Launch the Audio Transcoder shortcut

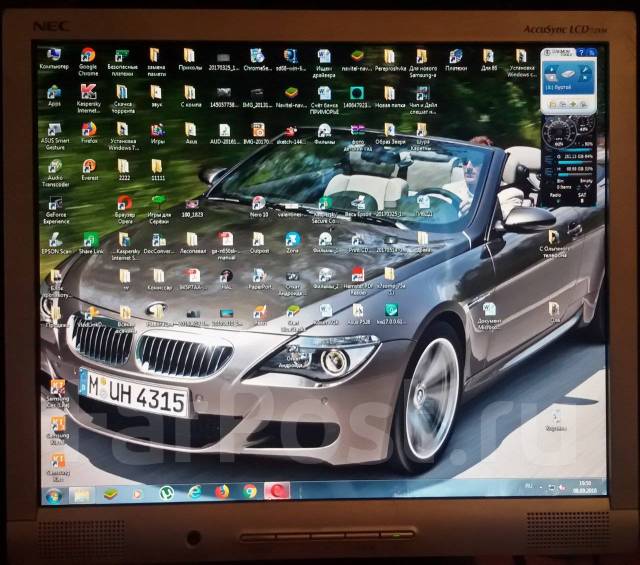point(55,167)
